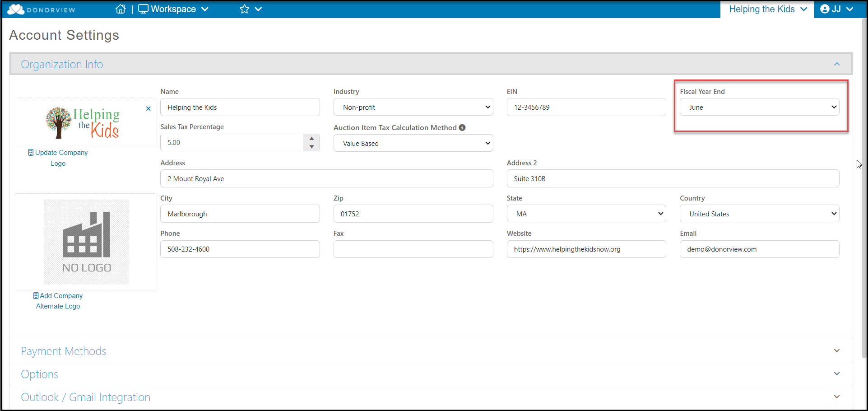
Task: Remove the company logo with the X
Action: [149, 109]
